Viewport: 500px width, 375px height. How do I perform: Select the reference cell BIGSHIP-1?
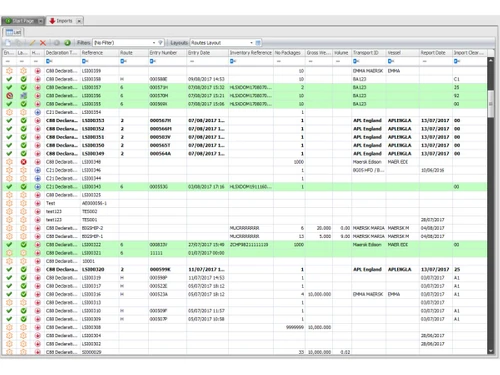[100, 236]
